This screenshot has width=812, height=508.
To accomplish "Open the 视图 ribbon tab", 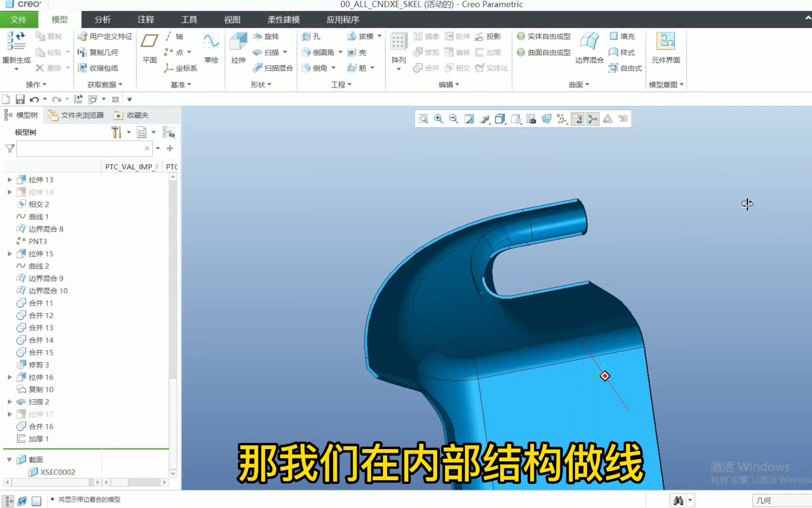I will (232, 19).
